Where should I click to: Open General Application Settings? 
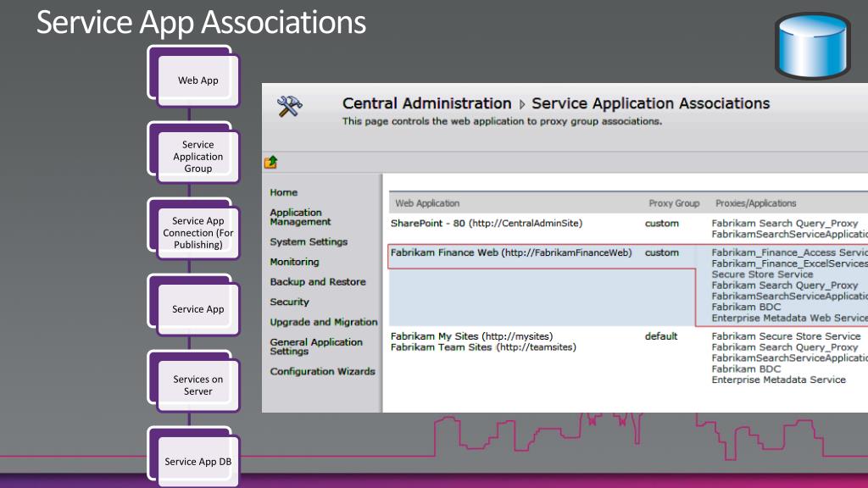(316, 347)
